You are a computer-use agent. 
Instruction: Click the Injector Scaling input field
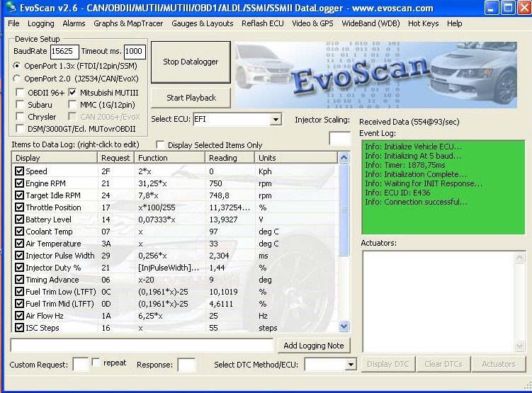[x=339, y=138]
